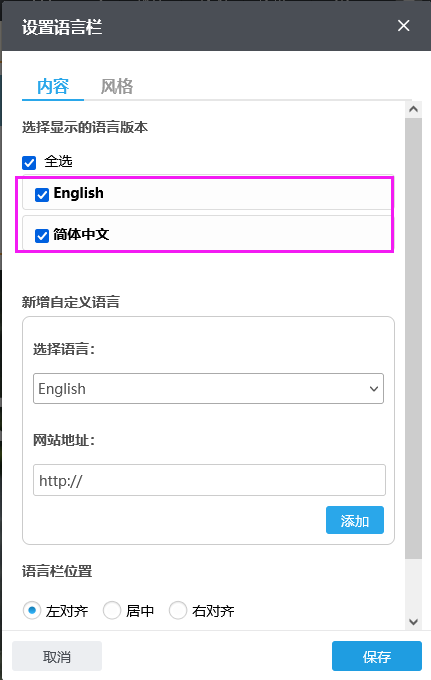Screen dimensions: 431x680
Task: Uncheck the 简体中文 checkbox
Action: [x=42, y=235]
